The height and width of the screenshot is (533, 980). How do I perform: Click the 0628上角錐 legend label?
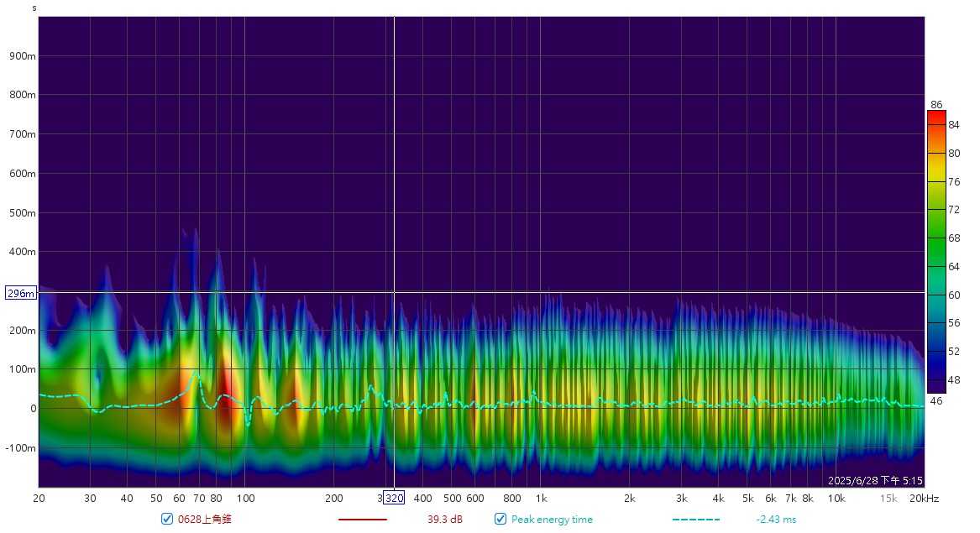point(204,520)
